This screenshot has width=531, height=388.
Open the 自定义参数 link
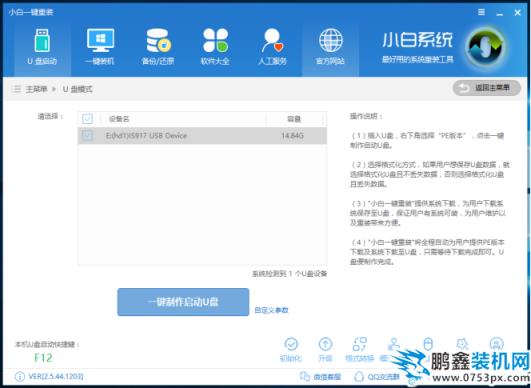[x=271, y=310]
